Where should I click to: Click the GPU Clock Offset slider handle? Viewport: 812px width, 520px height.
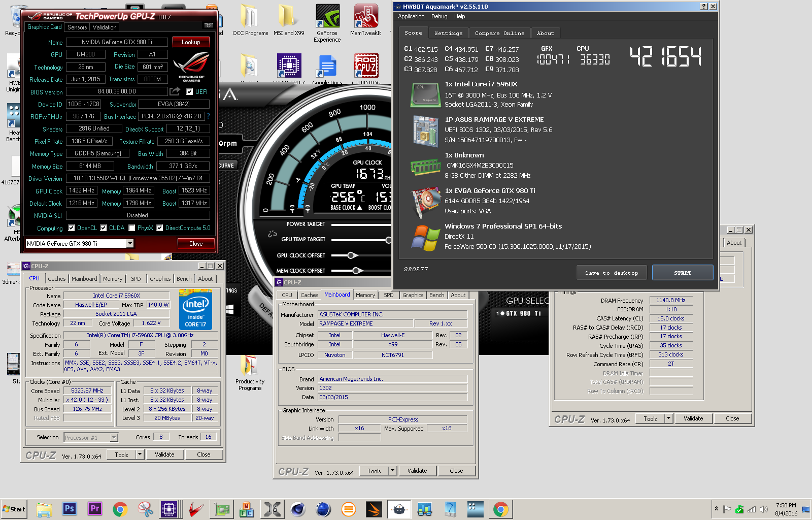352,255
